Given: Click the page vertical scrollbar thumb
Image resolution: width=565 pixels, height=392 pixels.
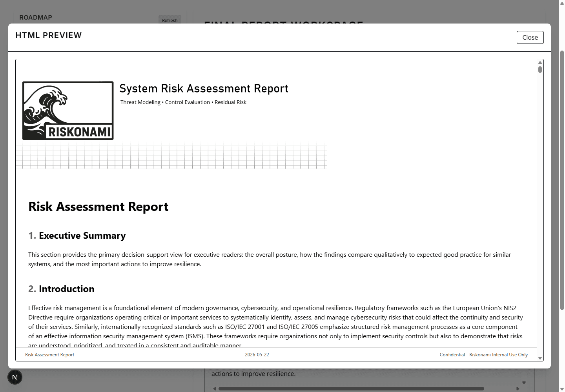Looking at the screenshot, I should [562, 180].
